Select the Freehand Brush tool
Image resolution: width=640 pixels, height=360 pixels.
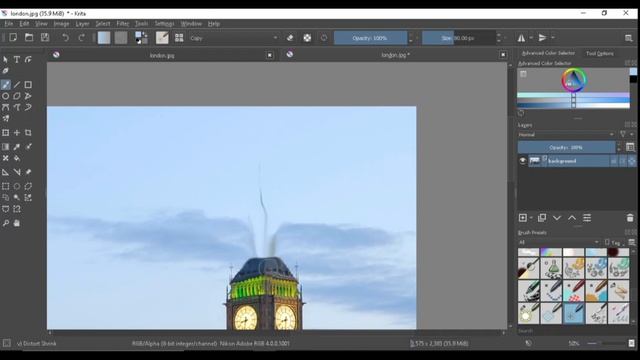[x=6, y=85]
